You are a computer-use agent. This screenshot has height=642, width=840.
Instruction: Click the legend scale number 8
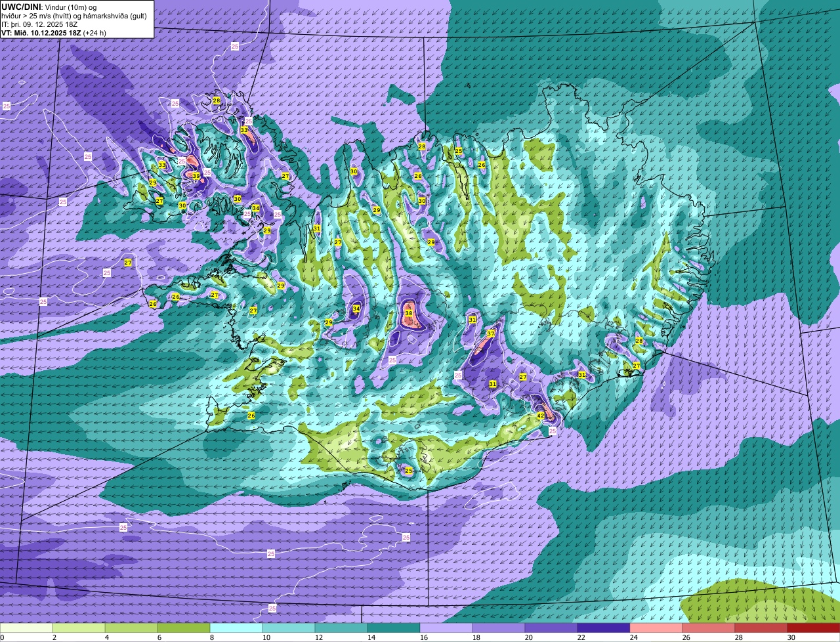pos(212,637)
